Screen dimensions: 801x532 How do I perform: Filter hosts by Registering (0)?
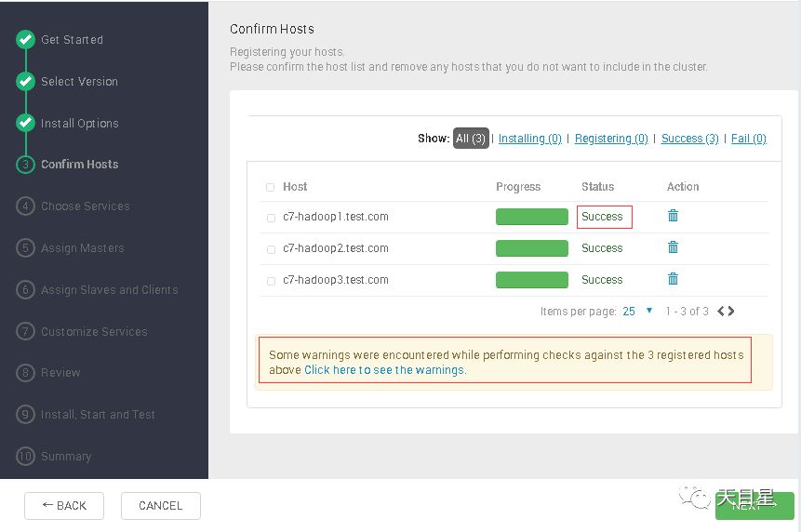(x=611, y=139)
